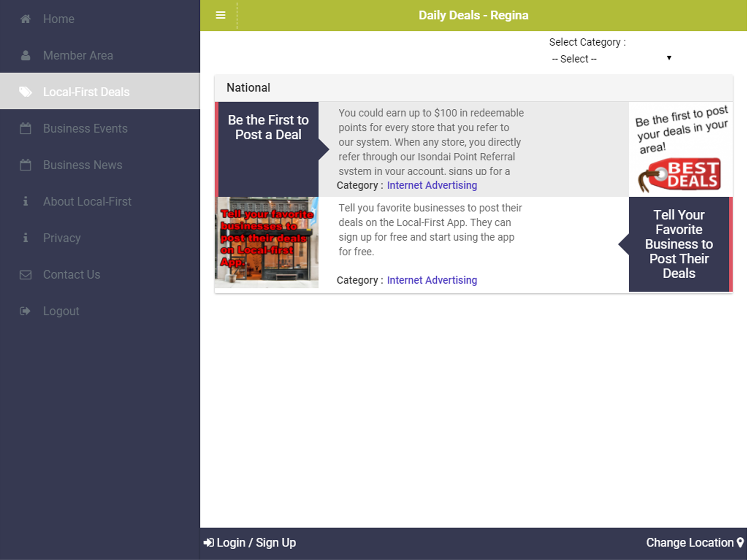Click the 'You could earn up to $100' description

[431, 142]
